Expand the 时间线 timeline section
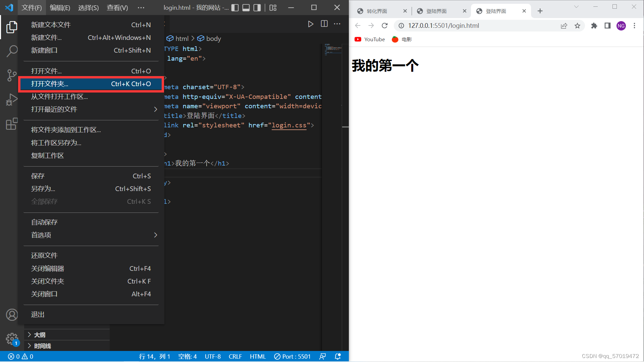 (x=42, y=346)
